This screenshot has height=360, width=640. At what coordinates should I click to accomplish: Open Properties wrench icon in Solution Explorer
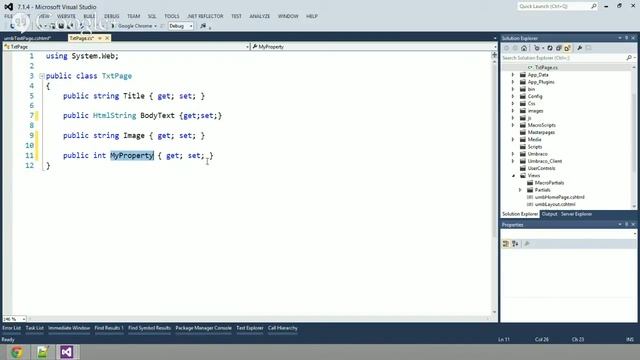click(580, 48)
